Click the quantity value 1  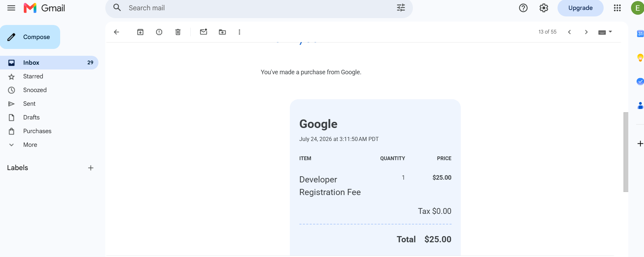pos(403,178)
